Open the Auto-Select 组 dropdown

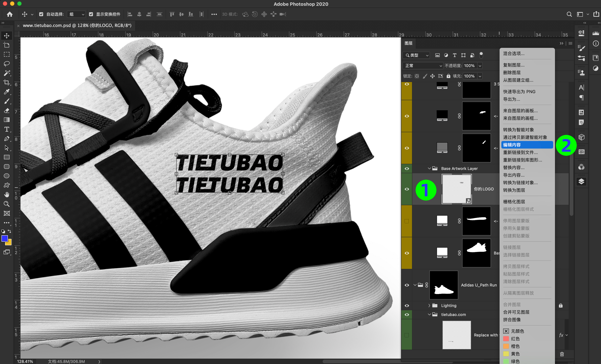click(x=76, y=14)
